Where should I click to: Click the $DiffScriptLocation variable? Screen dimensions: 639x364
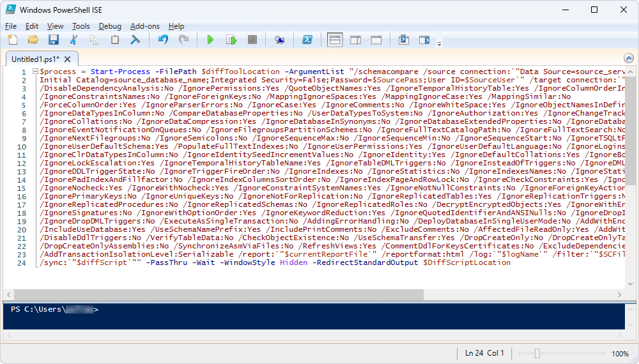tap(466, 262)
